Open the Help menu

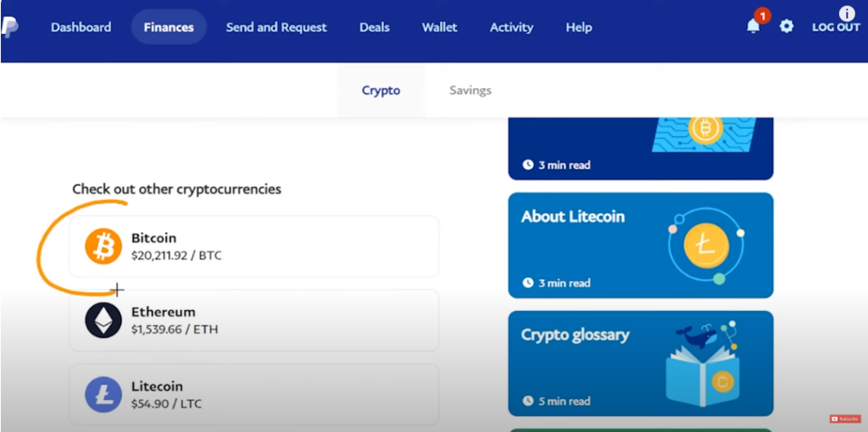[578, 27]
